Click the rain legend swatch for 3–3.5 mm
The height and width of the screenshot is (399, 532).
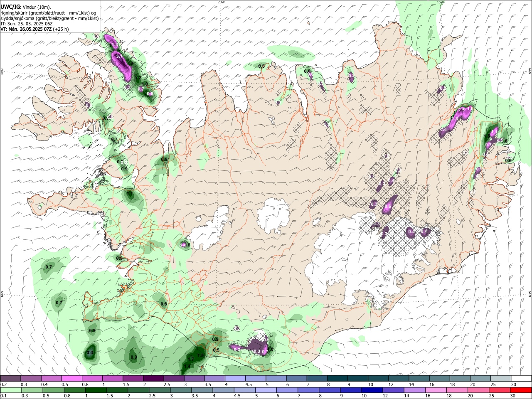click(x=181, y=390)
